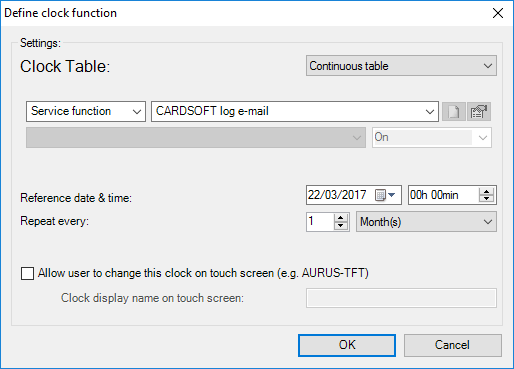Close the Define clock function dialog
This screenshot has width=514, height=369.
tap(498, 13)
